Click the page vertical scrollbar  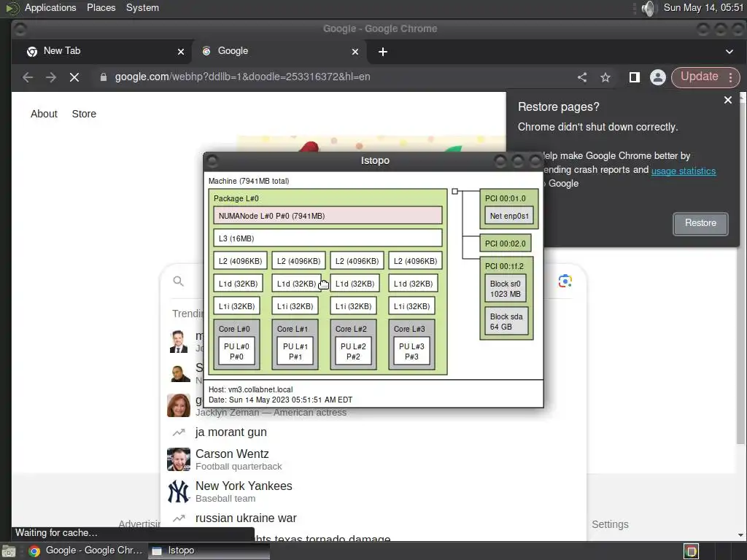point(741,273)
